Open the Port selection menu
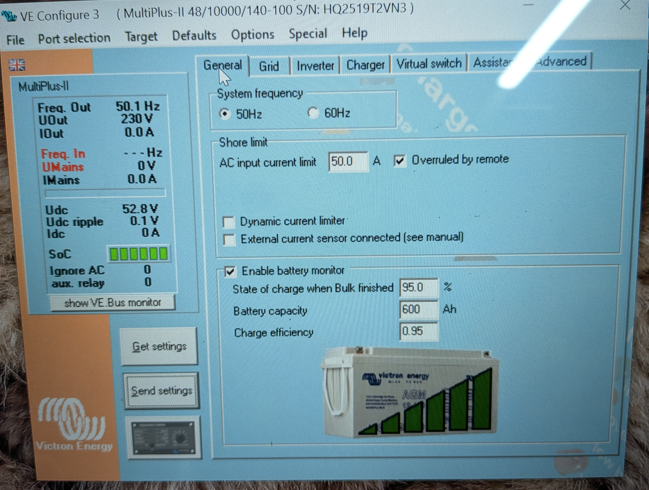This screenshot has width=649, height=490. [74, 38]
